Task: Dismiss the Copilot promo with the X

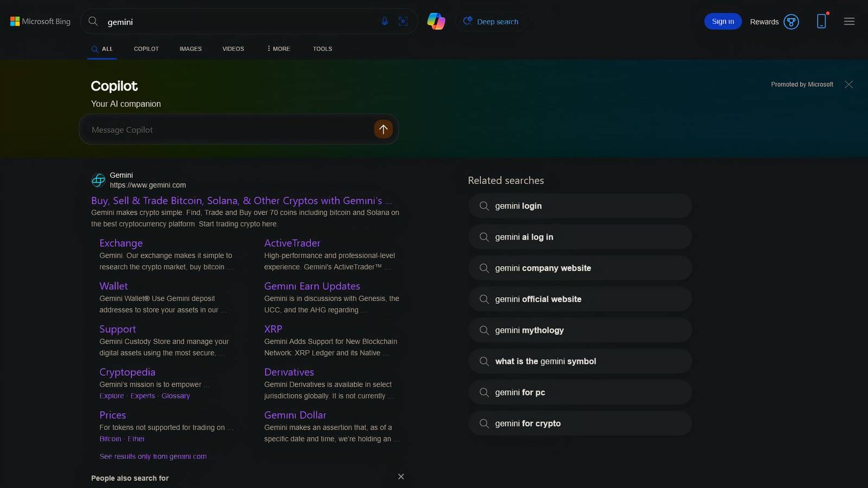Action: 848,85
